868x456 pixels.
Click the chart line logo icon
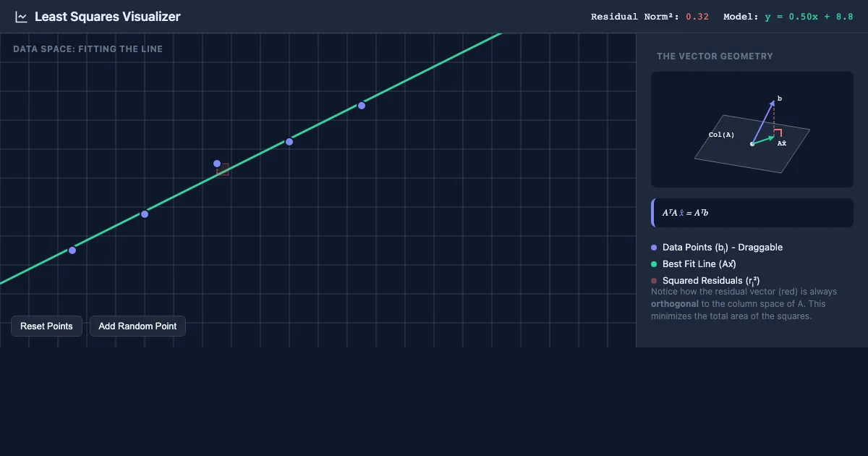pyautogui.click(x=22, y=17)
